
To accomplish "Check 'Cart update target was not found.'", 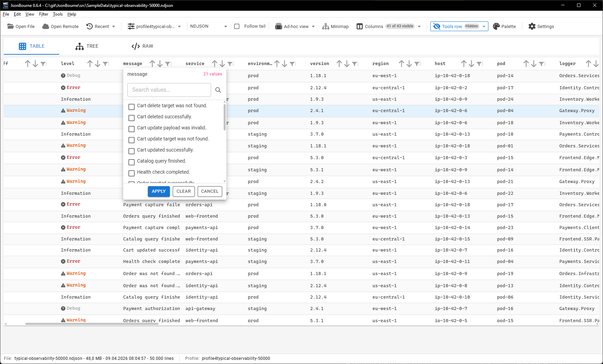I will pos(132,140).
